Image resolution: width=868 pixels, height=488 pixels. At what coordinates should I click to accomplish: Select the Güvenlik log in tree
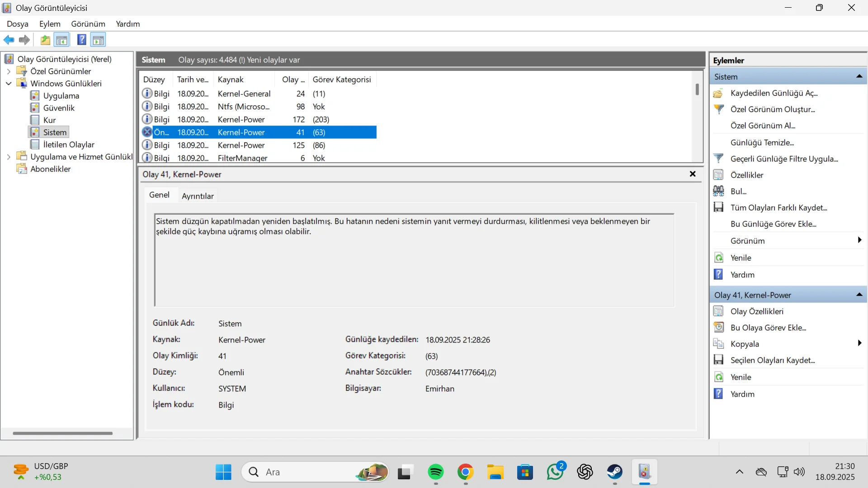tap(59, 108)
